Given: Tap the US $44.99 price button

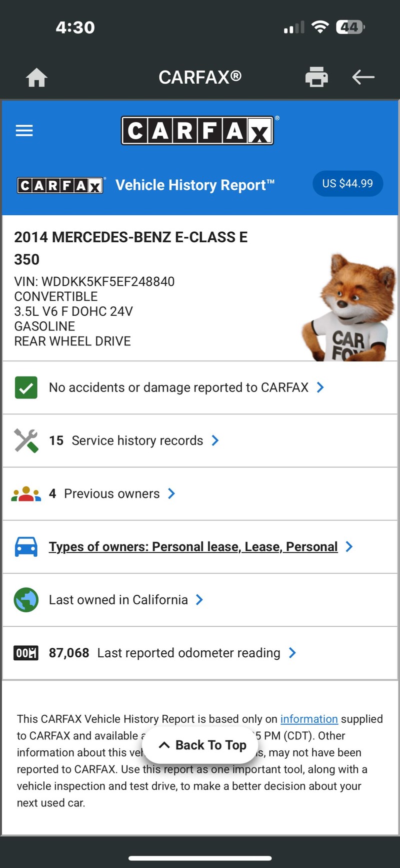Looking at the screenshot, I should (347, 184).
